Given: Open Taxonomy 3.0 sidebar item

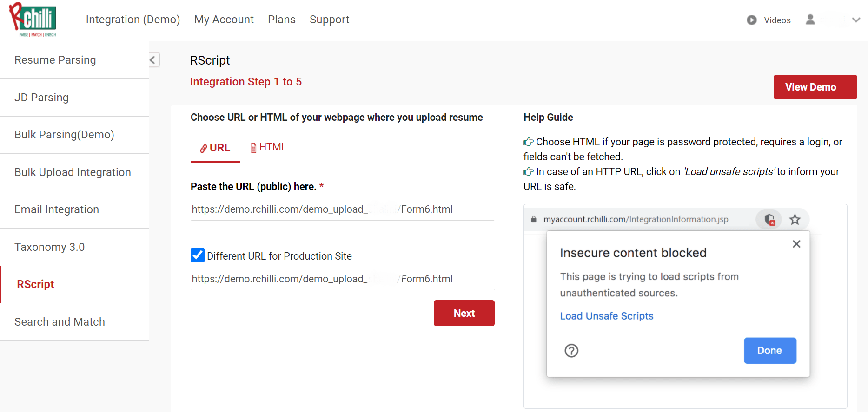Looking at the screenshot, I should [74, 247].
